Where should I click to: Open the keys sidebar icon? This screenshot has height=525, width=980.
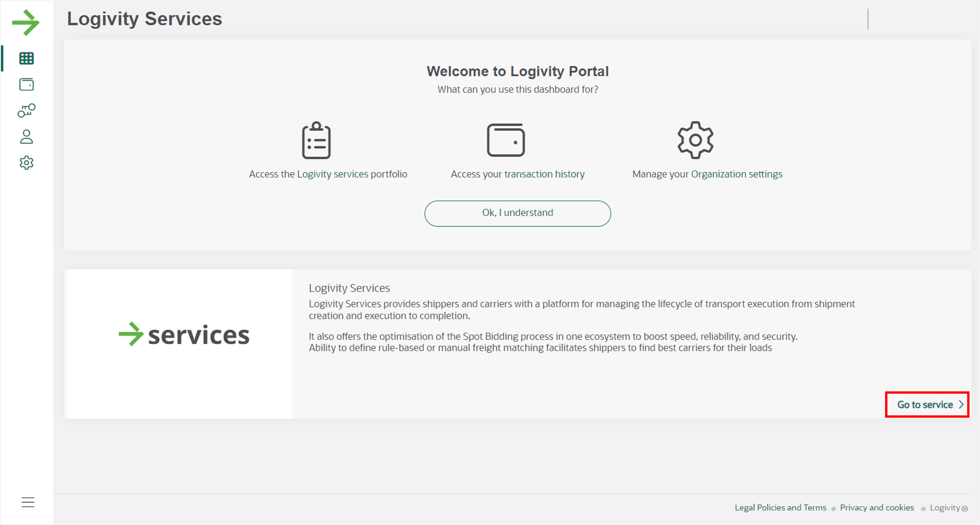[27, 110]
